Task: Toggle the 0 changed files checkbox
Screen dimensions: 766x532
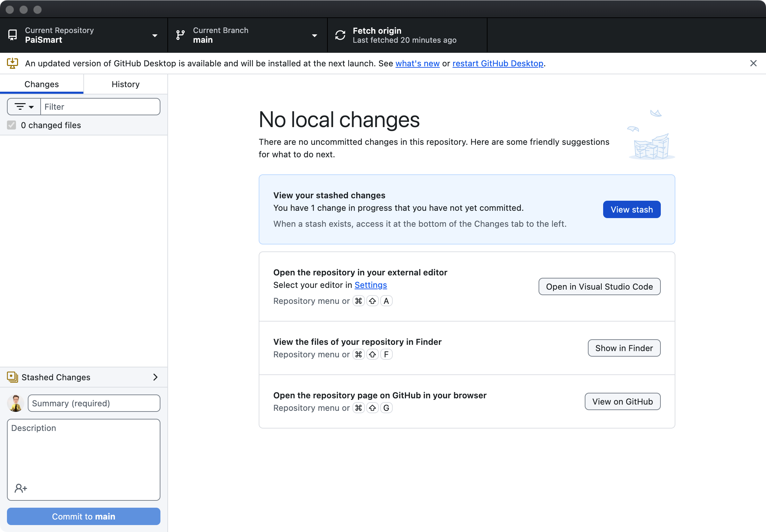Action: (x=11, y=125)
